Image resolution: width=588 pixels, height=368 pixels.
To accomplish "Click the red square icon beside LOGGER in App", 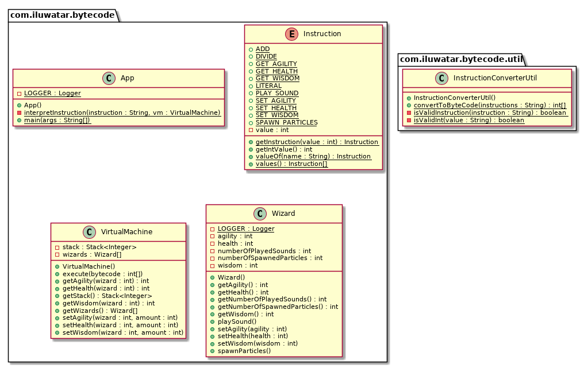I will pos(19,92).
